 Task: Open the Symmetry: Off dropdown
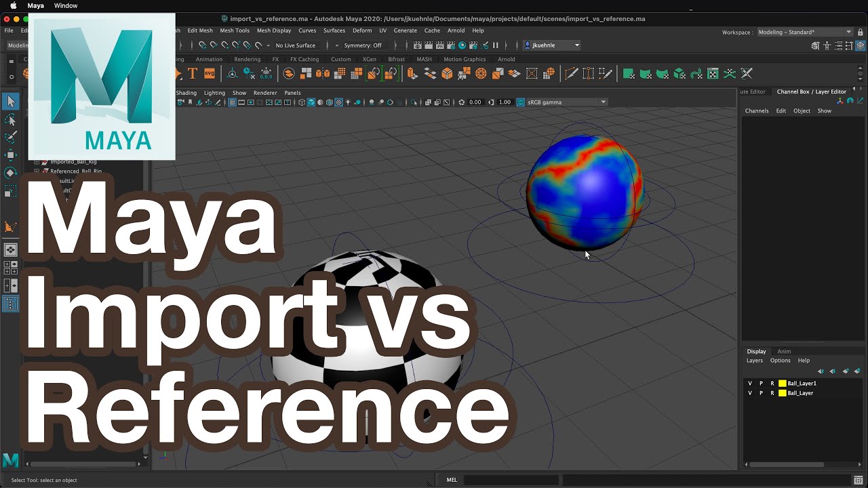[363, 45]
